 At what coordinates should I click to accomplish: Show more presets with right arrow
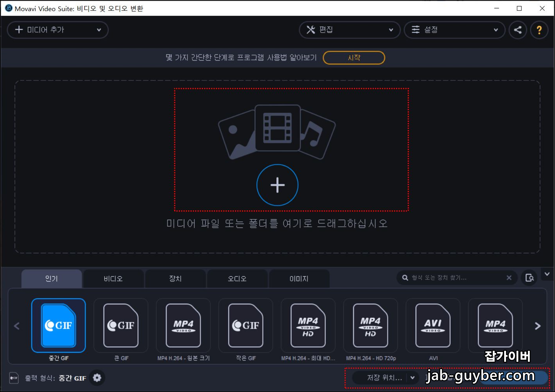537,326
